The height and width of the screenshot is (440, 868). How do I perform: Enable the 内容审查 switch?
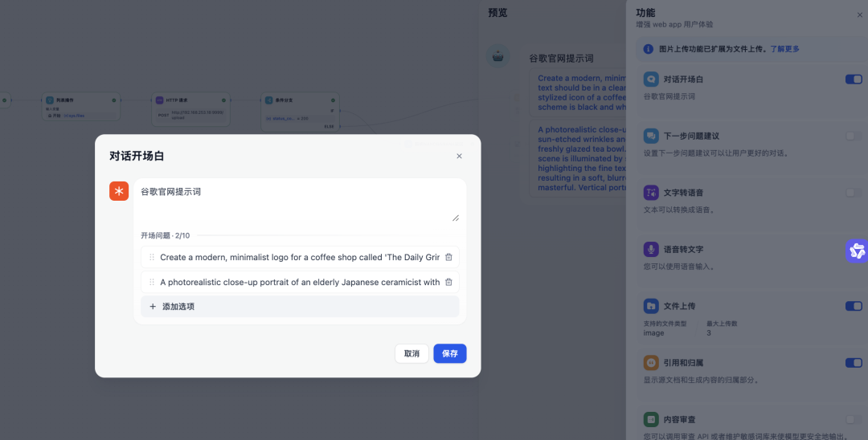pos(854,419)
